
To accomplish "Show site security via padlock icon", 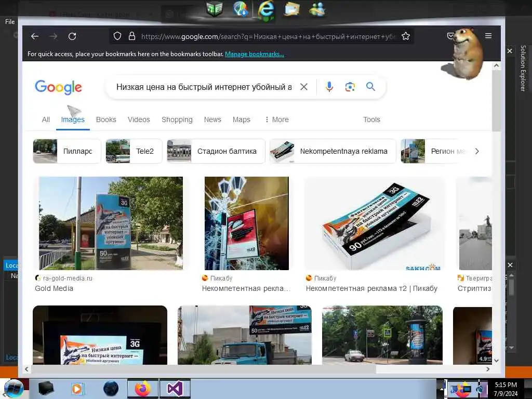I will (132, 36).
